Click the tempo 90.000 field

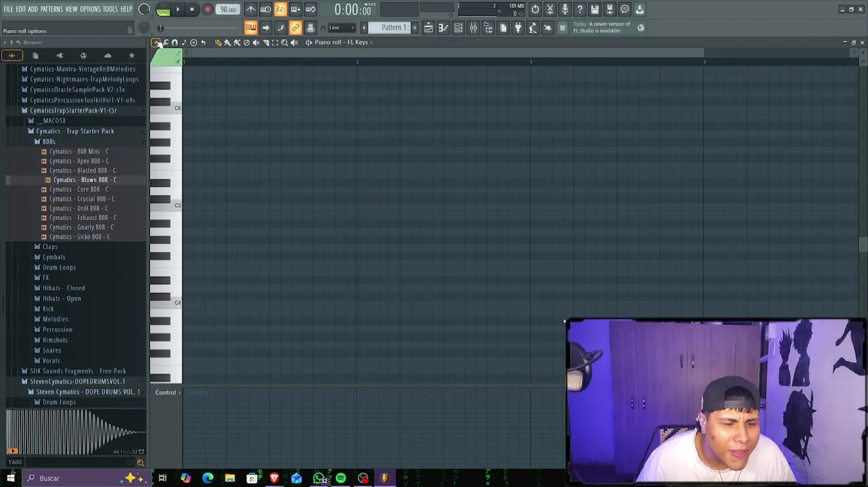point(229,9)
